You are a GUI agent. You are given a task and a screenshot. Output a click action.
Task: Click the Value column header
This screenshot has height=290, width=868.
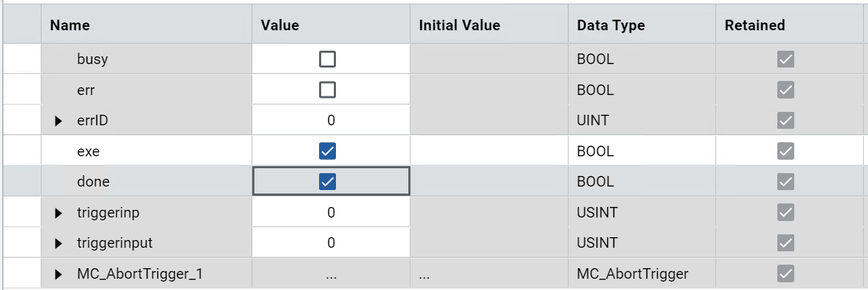pyautogui.click(x=280, y=25)
